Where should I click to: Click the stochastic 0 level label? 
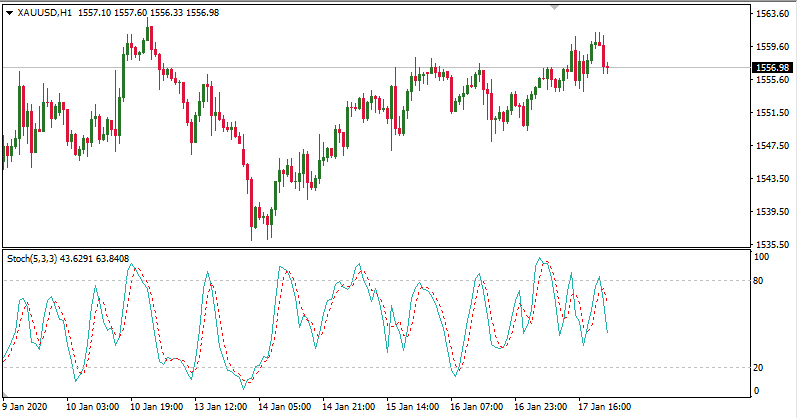(x=756, y=391)
